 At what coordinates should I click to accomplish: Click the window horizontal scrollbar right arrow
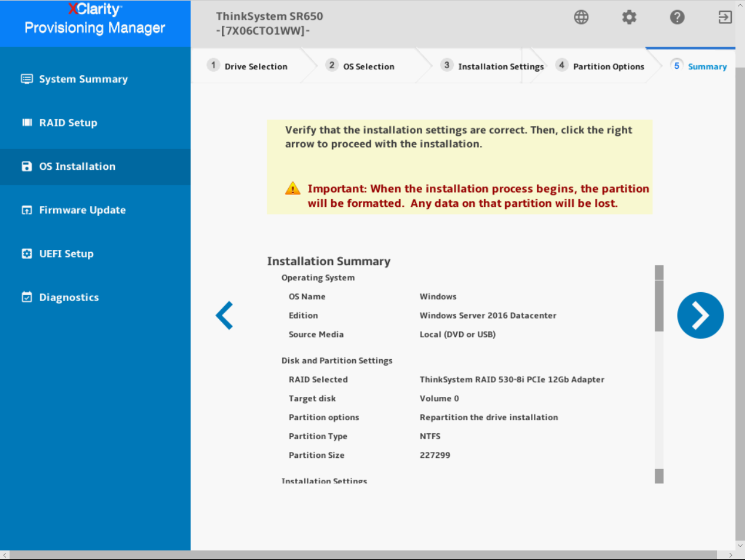click(x=731, y=555)
